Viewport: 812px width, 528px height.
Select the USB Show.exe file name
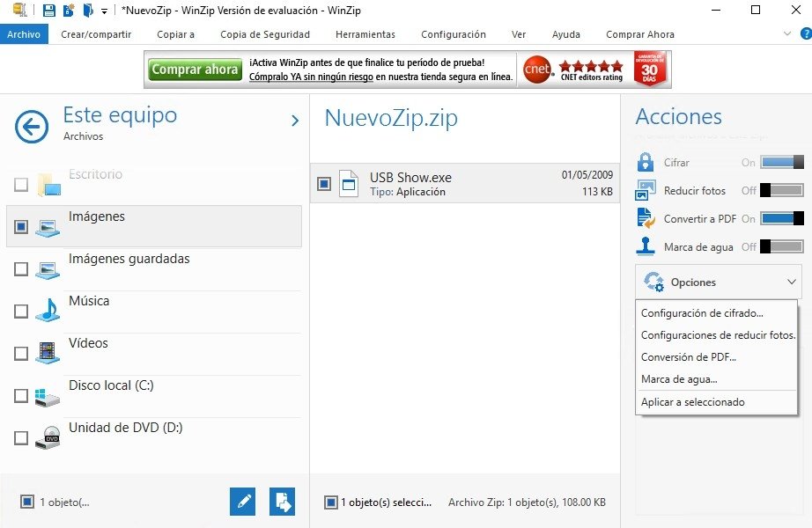tap(410, 178)
